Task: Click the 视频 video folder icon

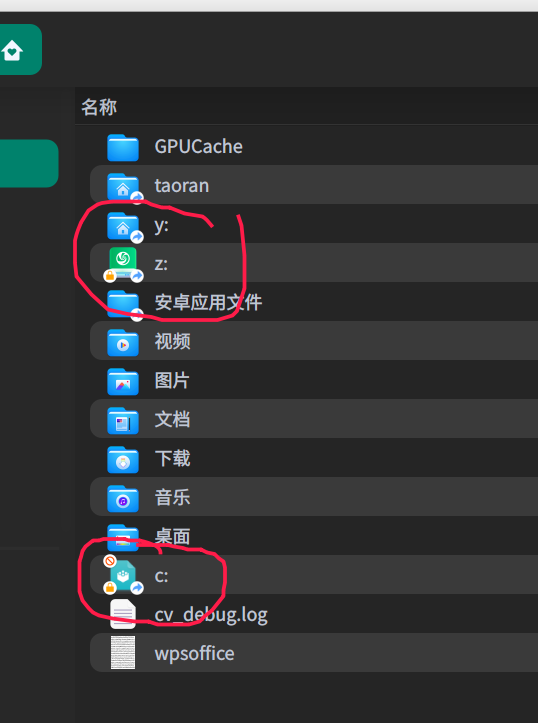Action: [123, 343]
